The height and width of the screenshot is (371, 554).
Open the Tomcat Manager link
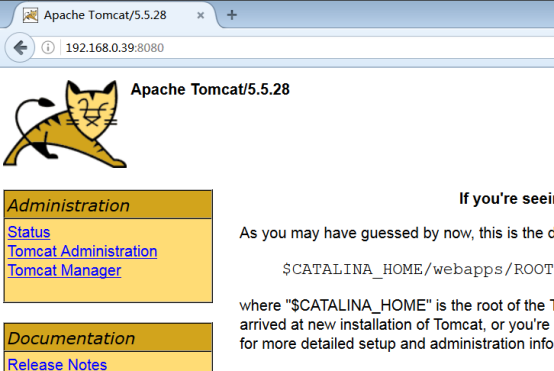[x=64, y=270]
